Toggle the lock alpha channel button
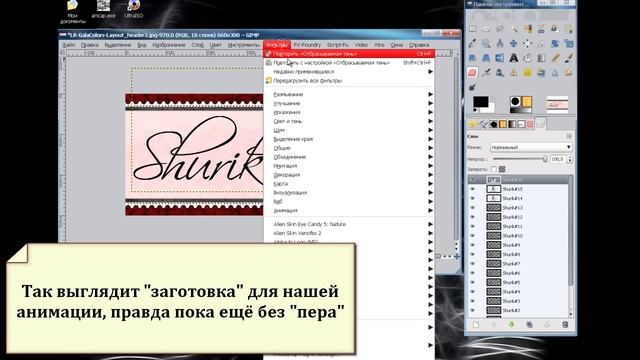The image size is (640, 360). coord(502,169)
